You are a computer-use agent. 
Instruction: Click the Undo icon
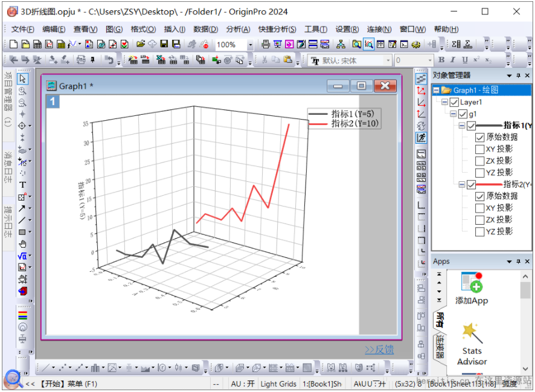coord(109,60)
